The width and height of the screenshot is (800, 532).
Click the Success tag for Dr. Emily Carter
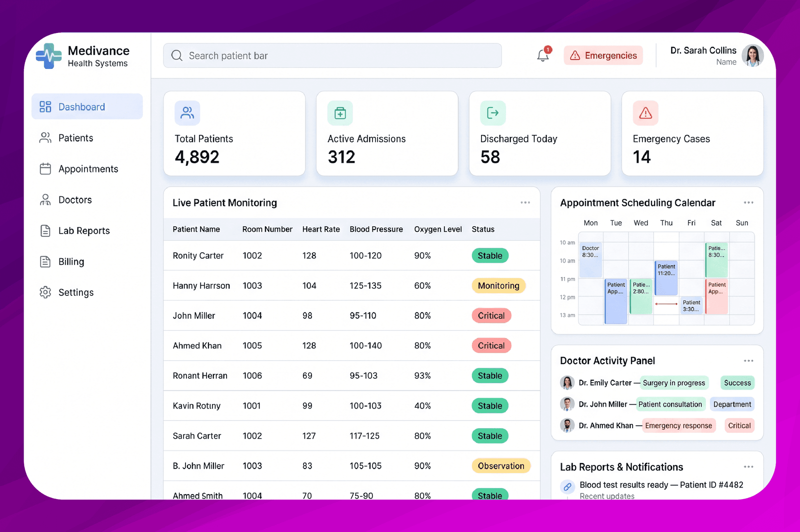point(737,383)
